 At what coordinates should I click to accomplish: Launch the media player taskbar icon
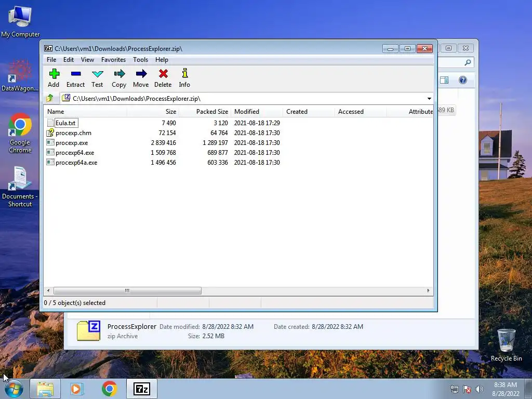click(x=77, y=389)
